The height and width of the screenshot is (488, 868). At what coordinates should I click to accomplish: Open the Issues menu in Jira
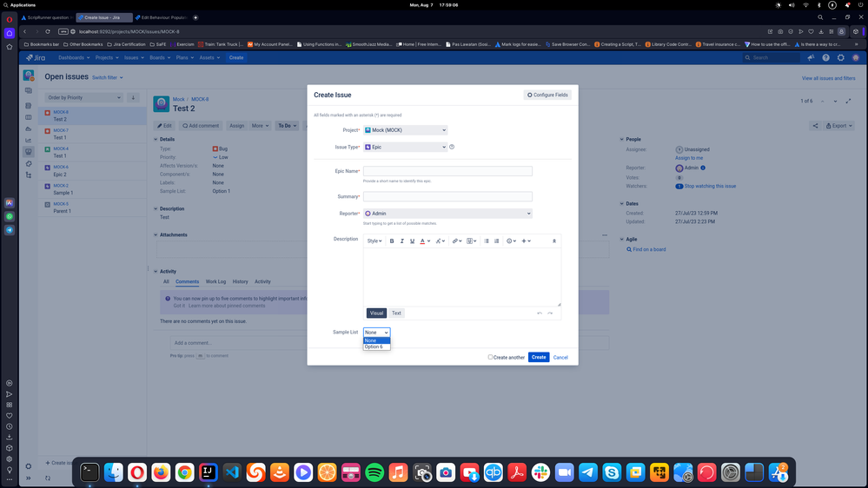point(134,57)
